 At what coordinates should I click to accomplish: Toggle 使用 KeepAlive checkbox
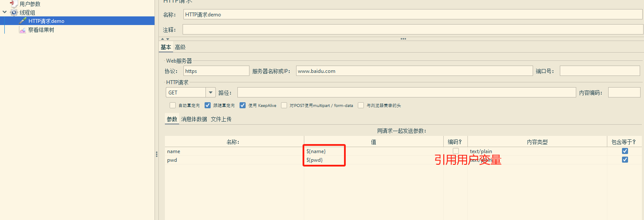[243, 105]
